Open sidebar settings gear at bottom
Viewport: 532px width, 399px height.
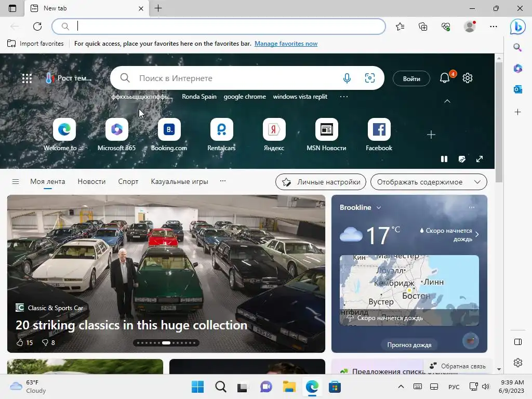518,362
